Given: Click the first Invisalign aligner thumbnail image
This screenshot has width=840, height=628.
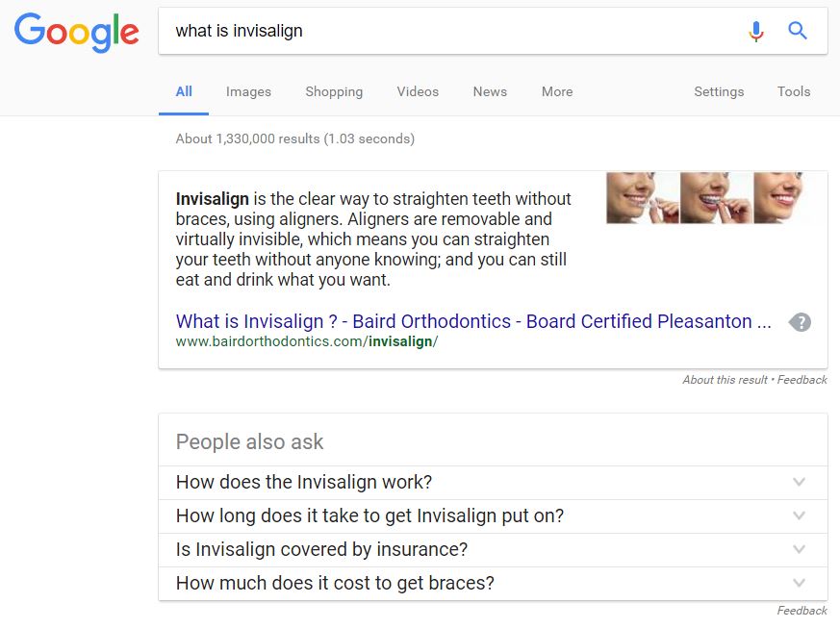Looking at the screenshot, I should (642, 197).
